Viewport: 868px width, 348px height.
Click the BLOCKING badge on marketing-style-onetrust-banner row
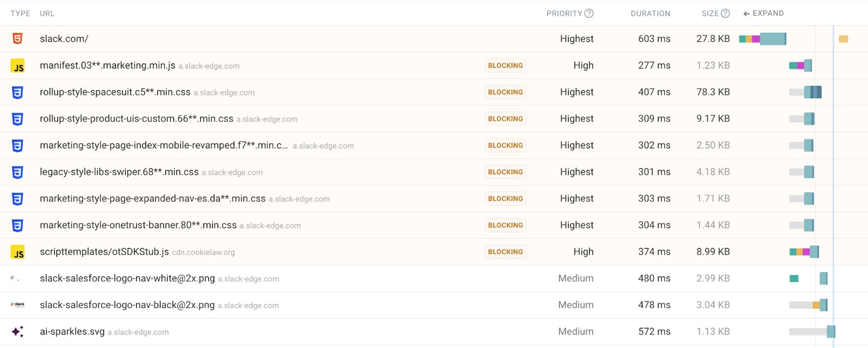[506, 225]
